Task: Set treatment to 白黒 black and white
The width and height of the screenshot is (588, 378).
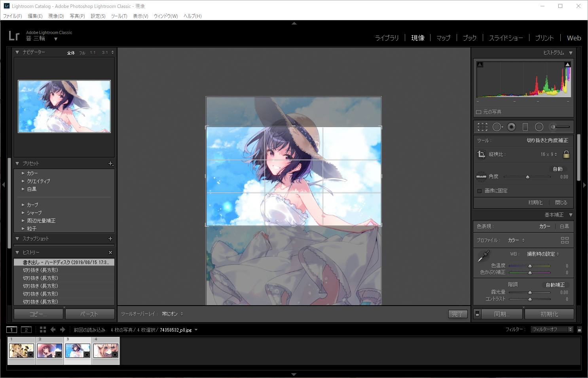Action: click(x=564, y=226)
